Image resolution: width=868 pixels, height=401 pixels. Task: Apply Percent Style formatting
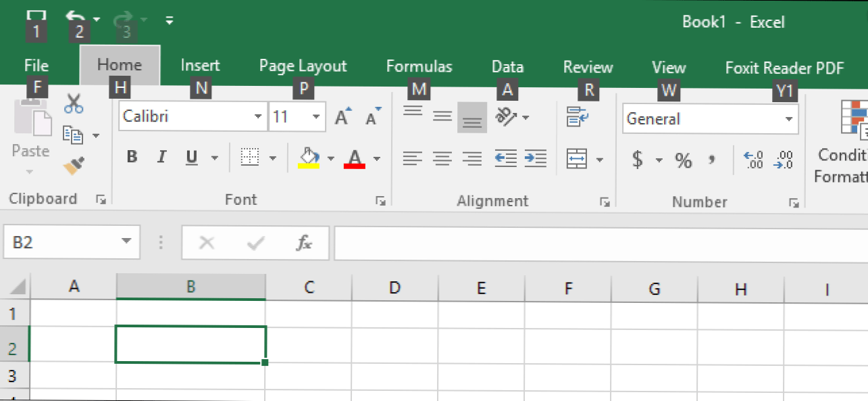point(683,160)
